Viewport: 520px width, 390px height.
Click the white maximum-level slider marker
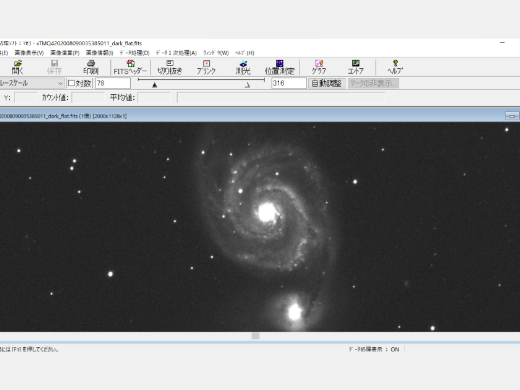[247, 85]
